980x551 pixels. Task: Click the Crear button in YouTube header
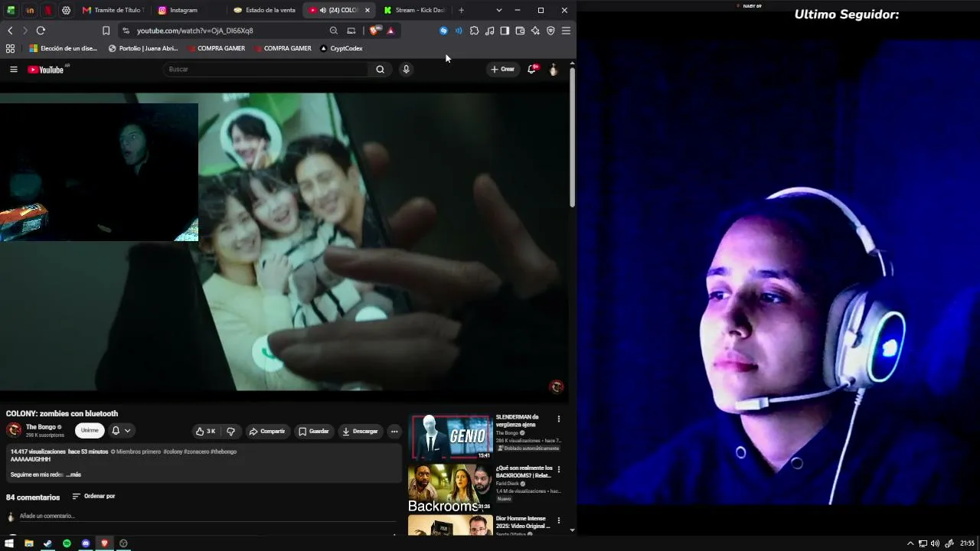(x=502, y=70)
